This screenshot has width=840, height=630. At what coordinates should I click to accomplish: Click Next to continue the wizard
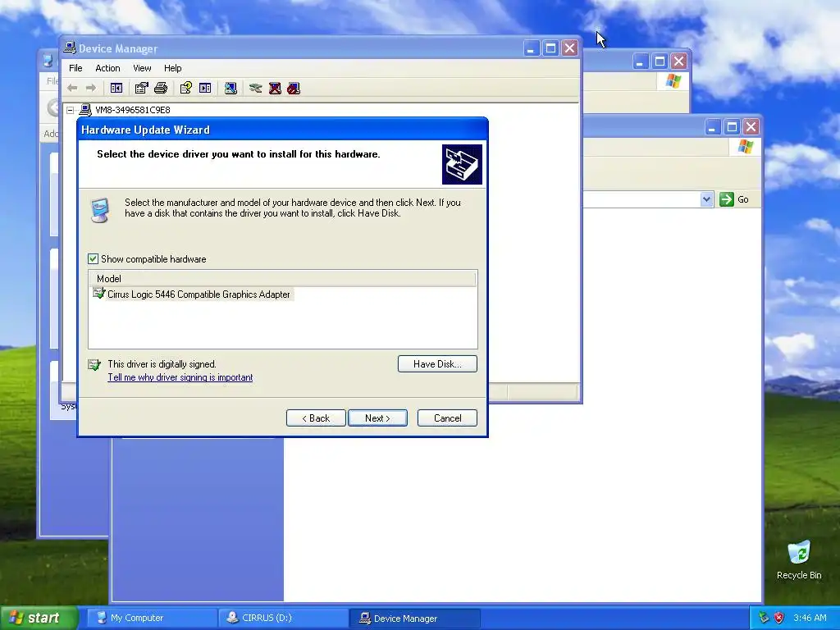pos(377,418)
